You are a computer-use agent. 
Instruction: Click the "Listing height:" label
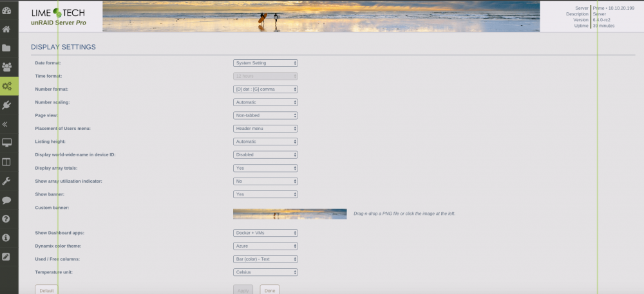pyautogui.click(x=50, y=142)
